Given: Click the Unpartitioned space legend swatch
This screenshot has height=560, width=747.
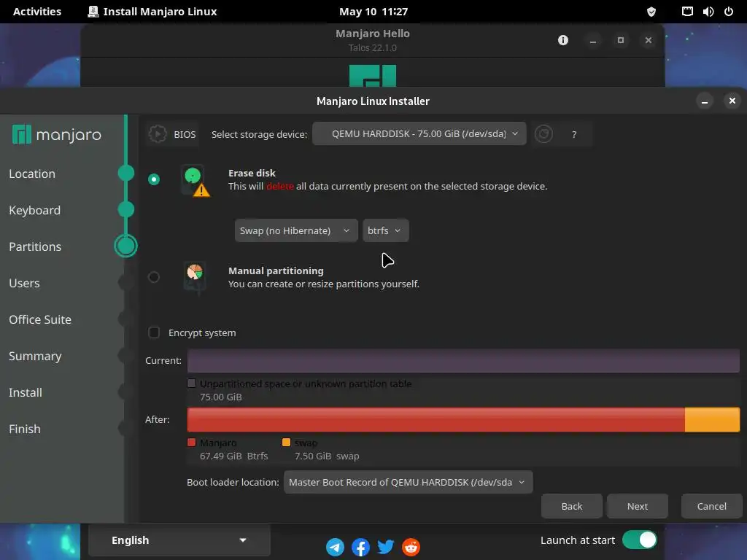Looking at the screenshot, I should click(192, 384).
